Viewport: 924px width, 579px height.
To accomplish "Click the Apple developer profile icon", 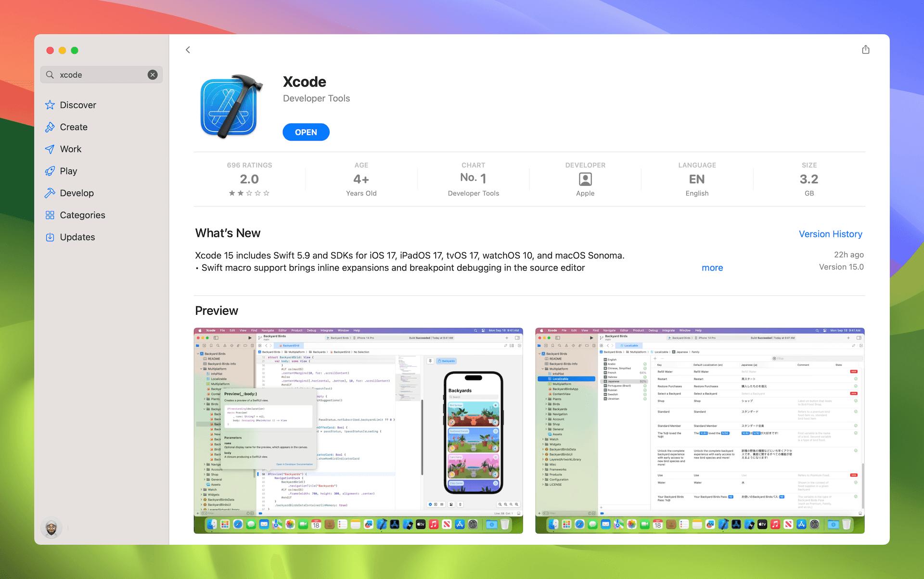I will [585, 179].
